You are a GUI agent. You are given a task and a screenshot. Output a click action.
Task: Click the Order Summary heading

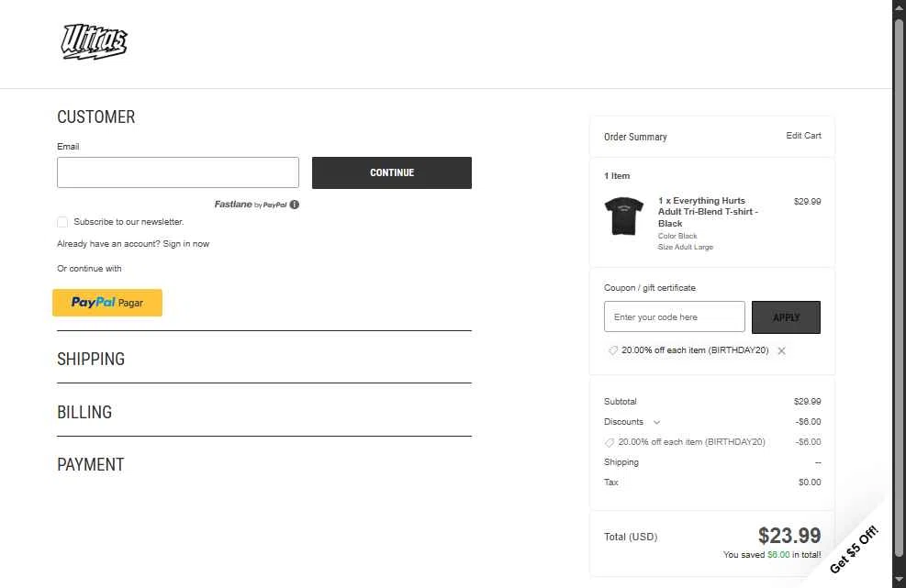[x=635, y=137]
